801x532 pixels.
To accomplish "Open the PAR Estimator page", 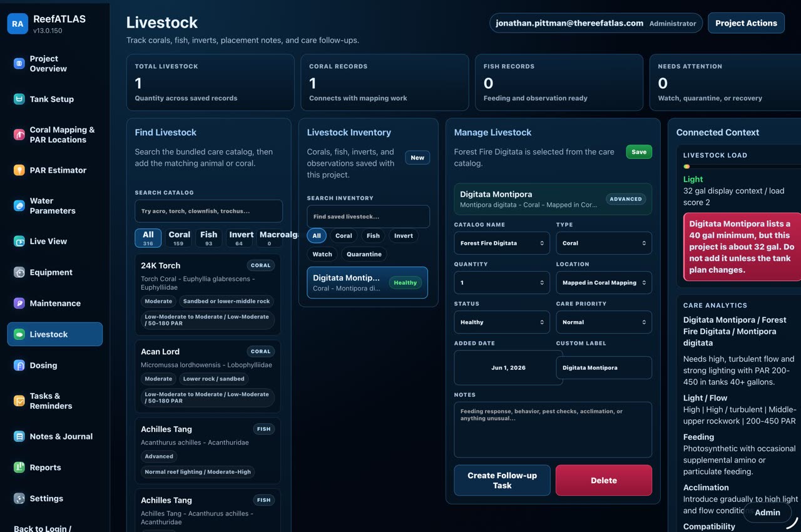I will 54,170.
